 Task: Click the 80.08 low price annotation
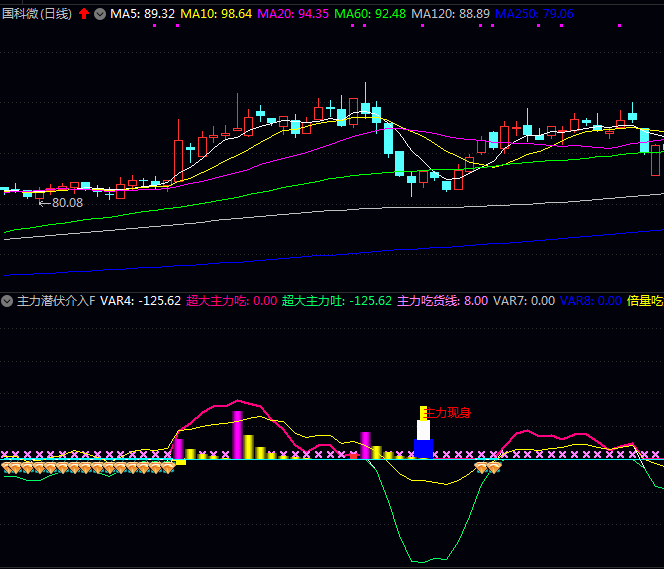pos(65,203)
